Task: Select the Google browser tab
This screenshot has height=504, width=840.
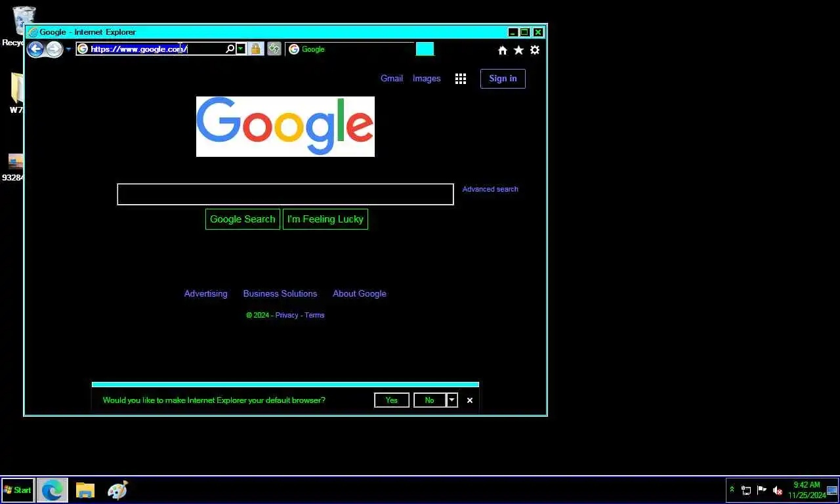Action: pyautogui.click(x=350, y=49)
